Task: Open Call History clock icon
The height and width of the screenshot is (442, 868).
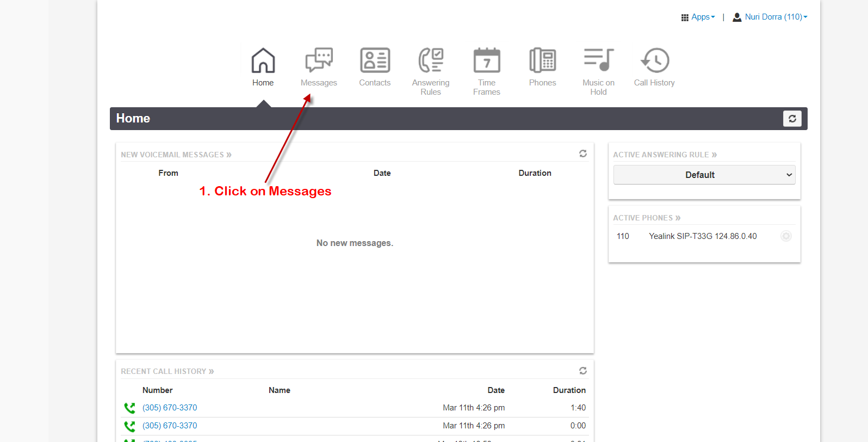Action: click(x=655, y=60)
